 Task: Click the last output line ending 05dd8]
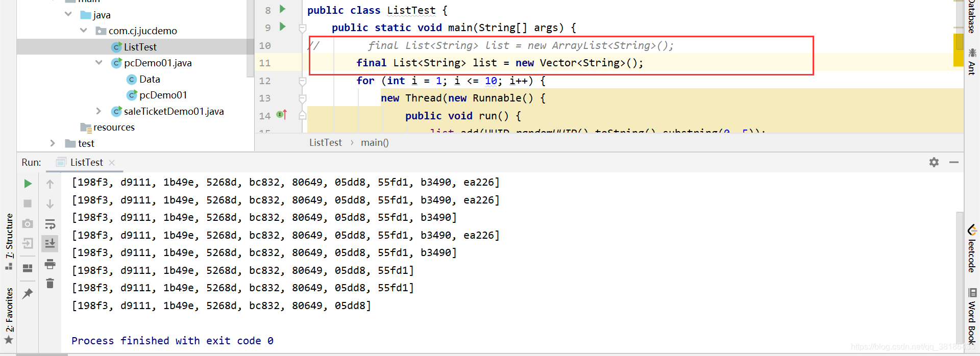pos(221,306)
